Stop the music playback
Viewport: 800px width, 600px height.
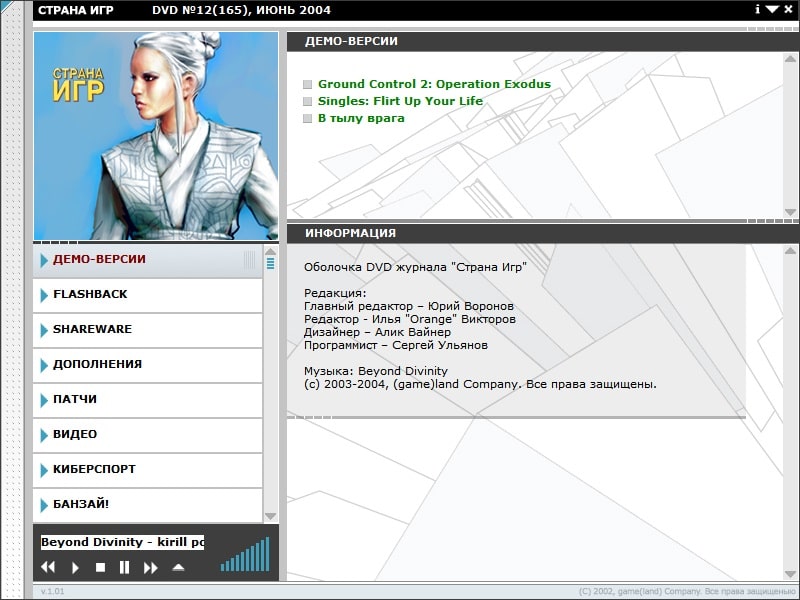click(101, 567)
